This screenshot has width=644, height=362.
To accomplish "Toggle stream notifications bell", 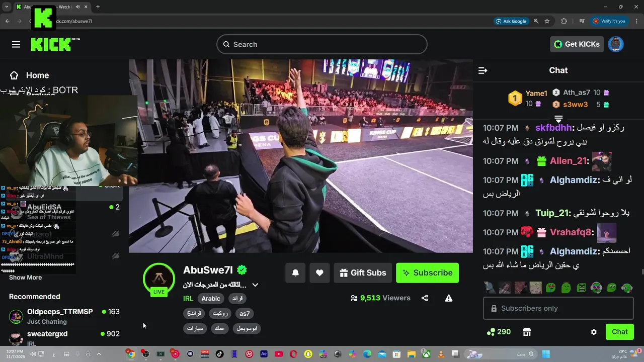I will [295, 273].
